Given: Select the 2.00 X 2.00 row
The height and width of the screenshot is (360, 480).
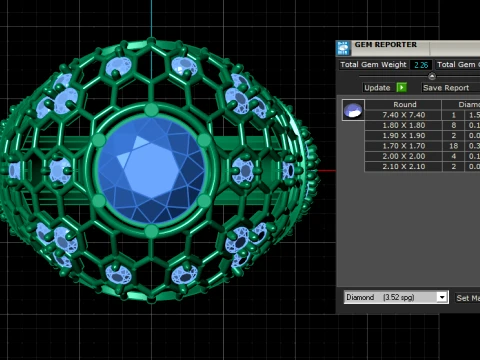Looking at the screenshot, I should click(422, 156).
